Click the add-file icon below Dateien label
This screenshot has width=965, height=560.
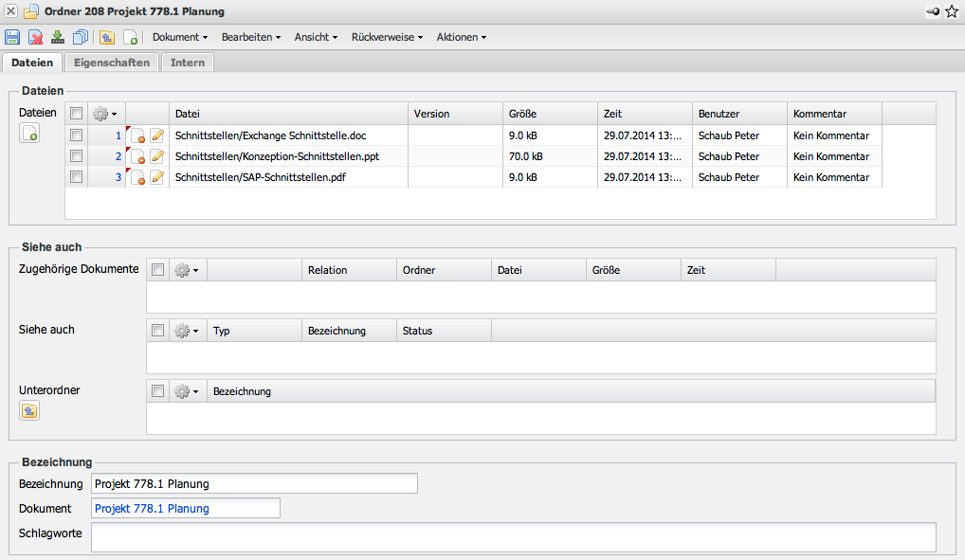(x=29, y=134)
